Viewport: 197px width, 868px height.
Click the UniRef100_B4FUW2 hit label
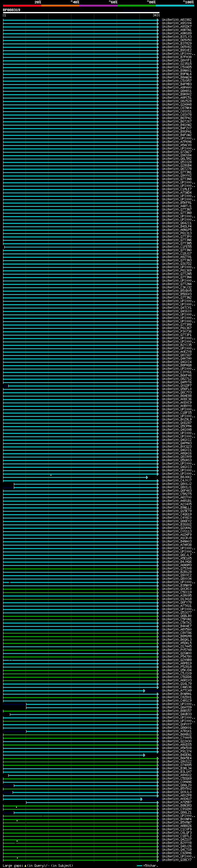[x=176, y=135]
